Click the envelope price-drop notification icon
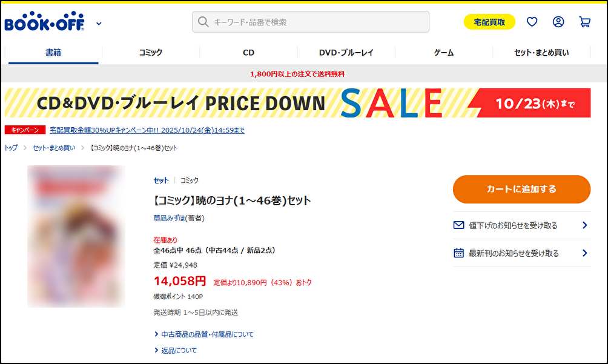The width and height of the screenshot is (608, 364). coord(459,225)
